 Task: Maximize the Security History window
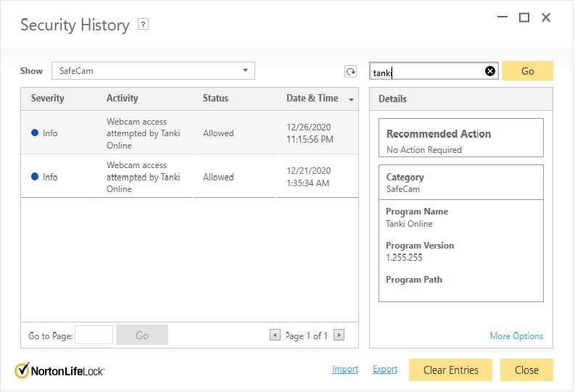524,18
